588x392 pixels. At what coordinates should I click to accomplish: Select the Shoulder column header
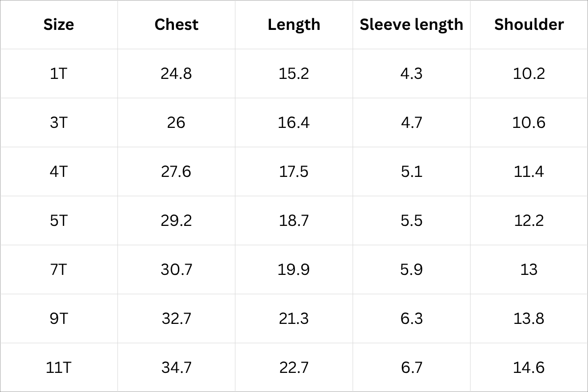(x=529, y=24)
